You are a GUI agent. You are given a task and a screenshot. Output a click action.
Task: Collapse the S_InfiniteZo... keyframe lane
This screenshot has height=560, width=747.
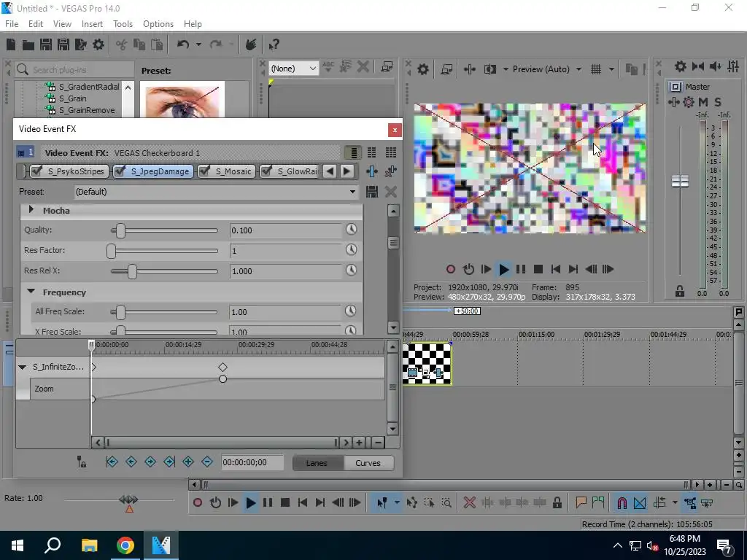coord(22,367)
